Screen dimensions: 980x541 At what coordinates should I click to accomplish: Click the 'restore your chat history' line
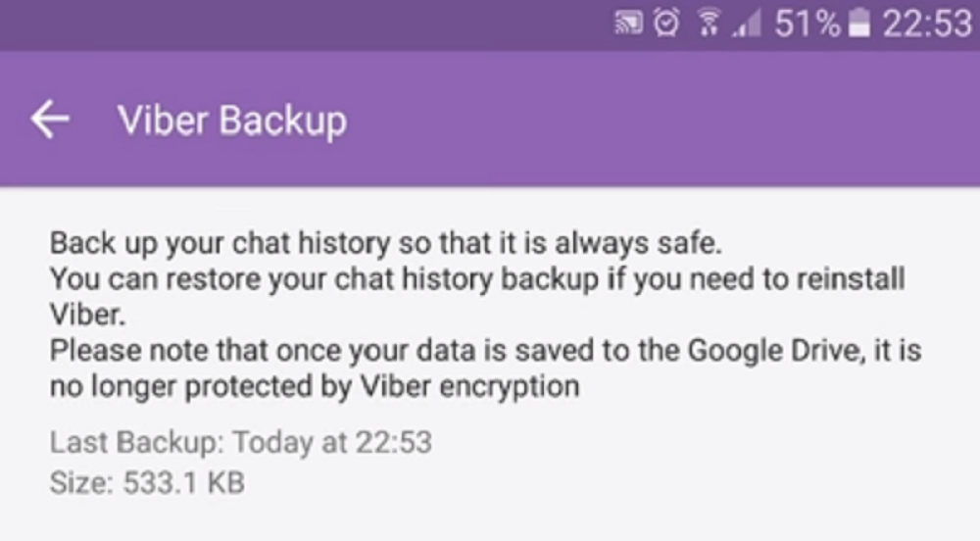pyautogui.click(x=476, y=278)
